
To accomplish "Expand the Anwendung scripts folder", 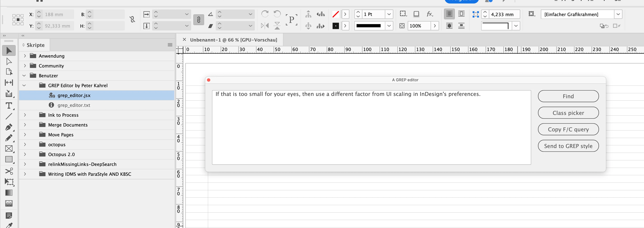I will [x=25, y=56].
